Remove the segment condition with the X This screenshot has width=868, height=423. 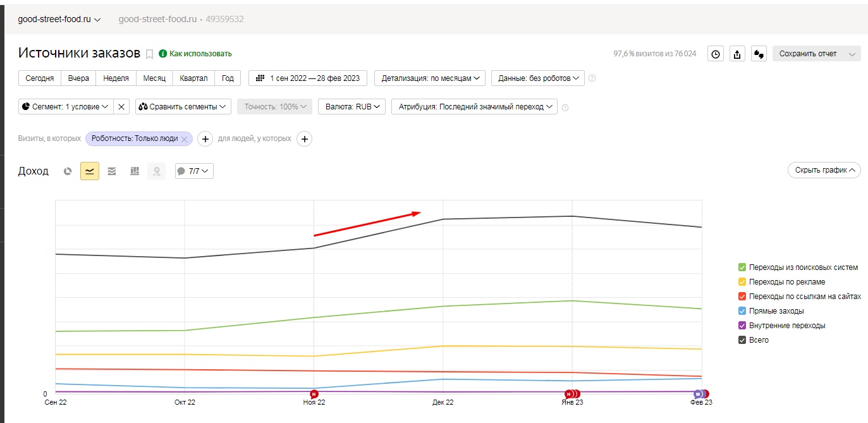pos(121,107)
